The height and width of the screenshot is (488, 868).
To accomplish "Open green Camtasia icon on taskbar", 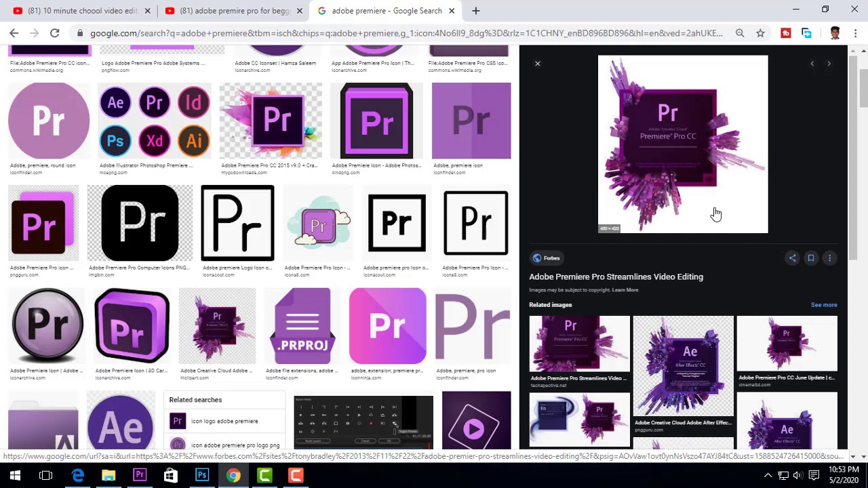I will 264,475.
